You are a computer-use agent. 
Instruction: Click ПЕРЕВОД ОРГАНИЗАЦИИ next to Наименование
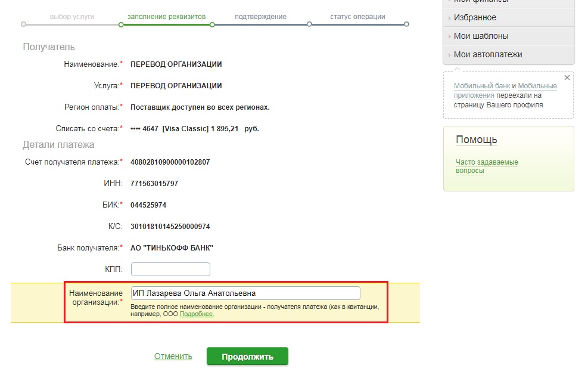coord(176,64)
